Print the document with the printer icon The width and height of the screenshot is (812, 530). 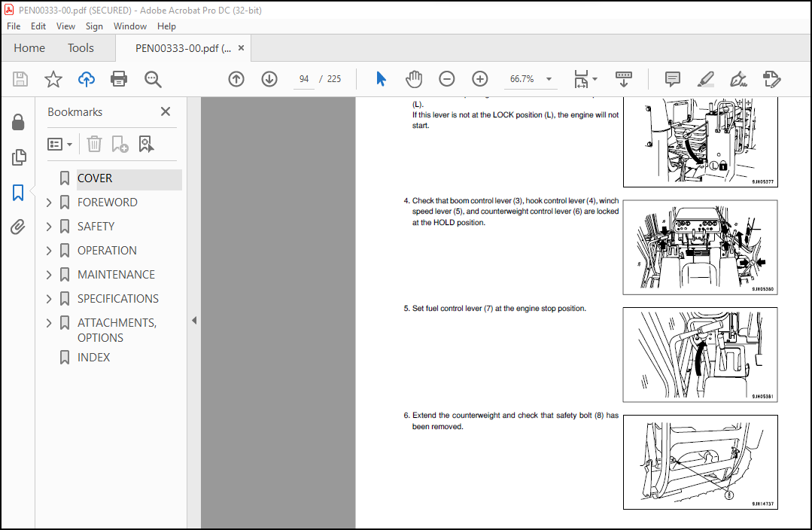119,79
